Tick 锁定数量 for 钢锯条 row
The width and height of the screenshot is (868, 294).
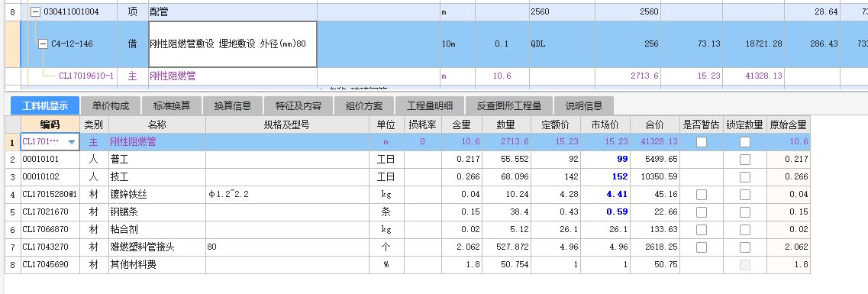point(745,212)
